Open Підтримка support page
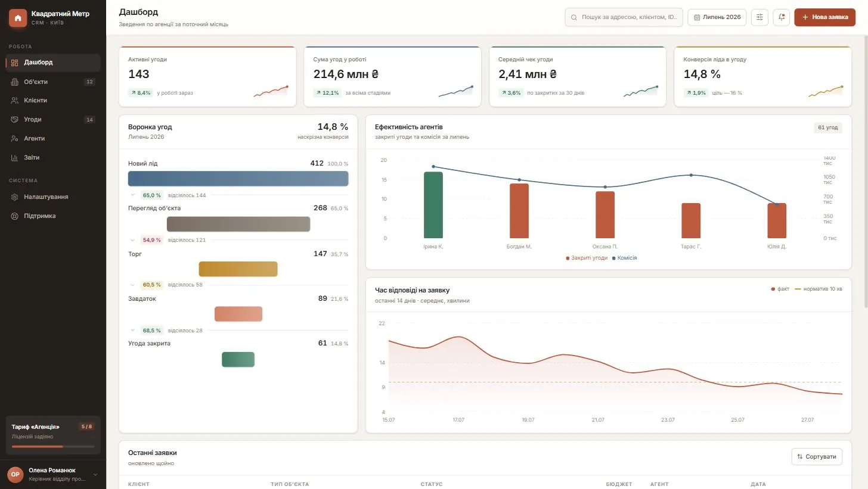This screenshot has width=868, height=489. pyautogui.click(x=53, y=216)
